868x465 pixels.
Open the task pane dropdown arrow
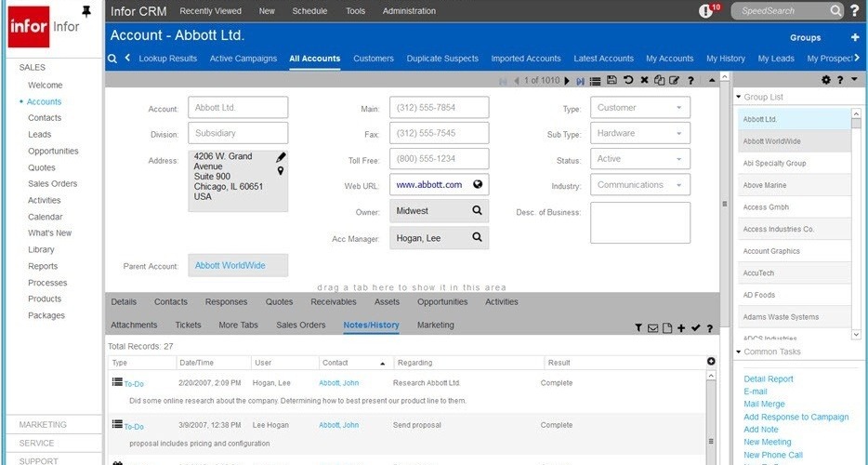click(854, 80)
